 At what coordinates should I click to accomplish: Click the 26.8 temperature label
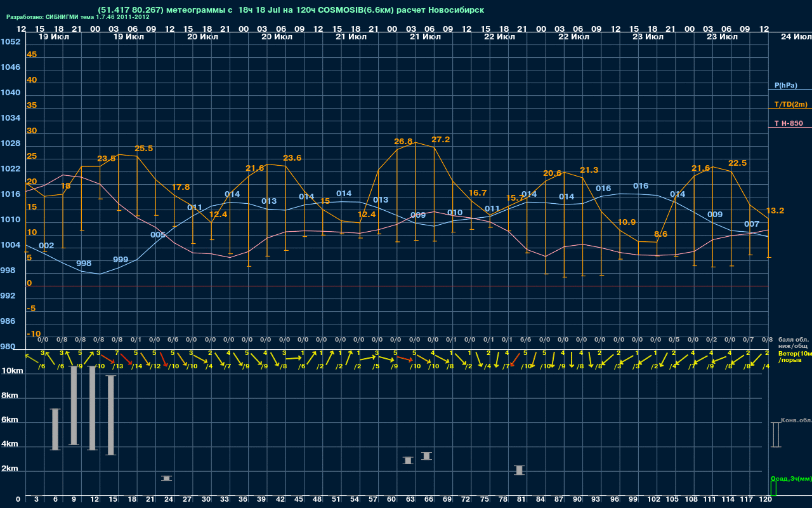[403, 141]
